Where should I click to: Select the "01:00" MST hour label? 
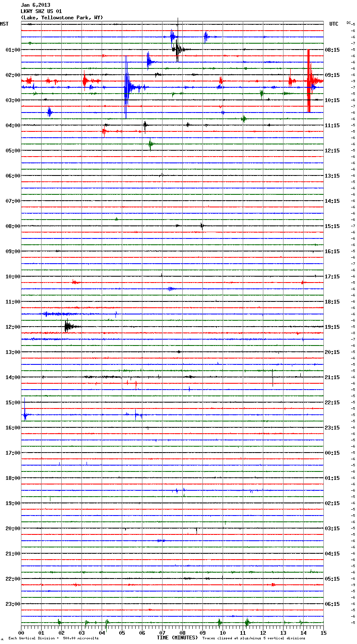click(13, 50)
